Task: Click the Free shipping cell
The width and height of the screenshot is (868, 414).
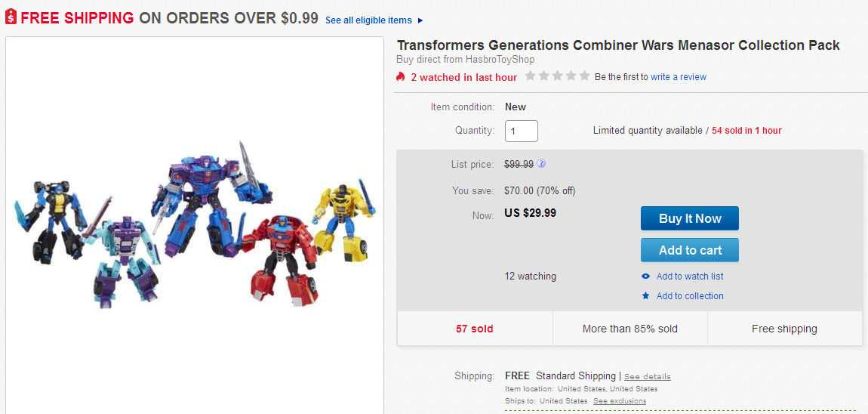Action: [x=784, y=329]
